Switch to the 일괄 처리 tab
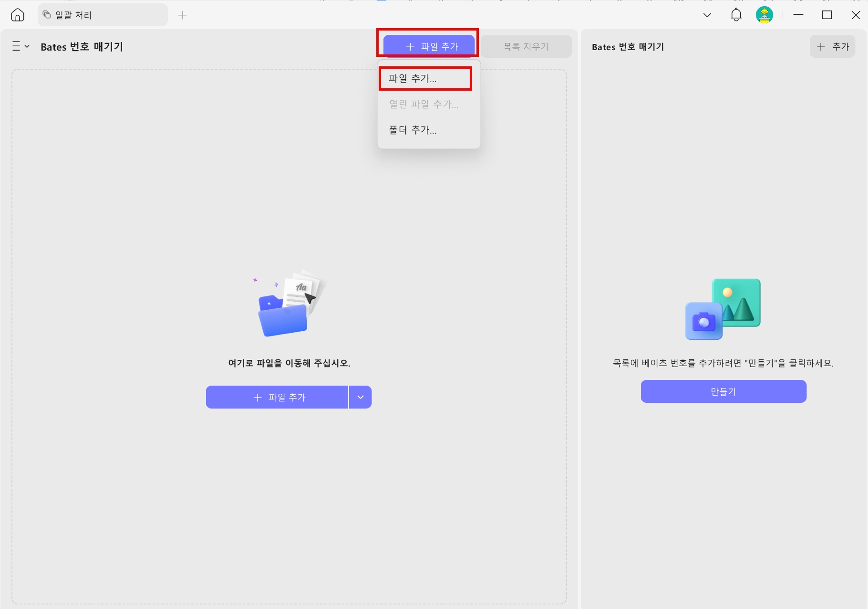The image size is (868, 609). tap(103, 15)
